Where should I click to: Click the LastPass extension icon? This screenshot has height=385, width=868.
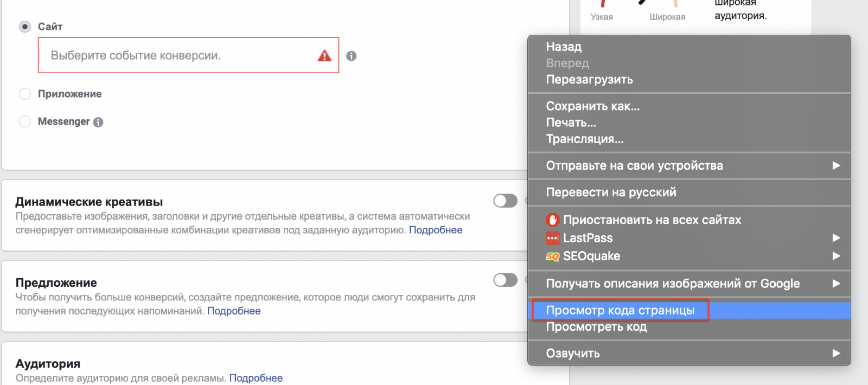[552, 238]
